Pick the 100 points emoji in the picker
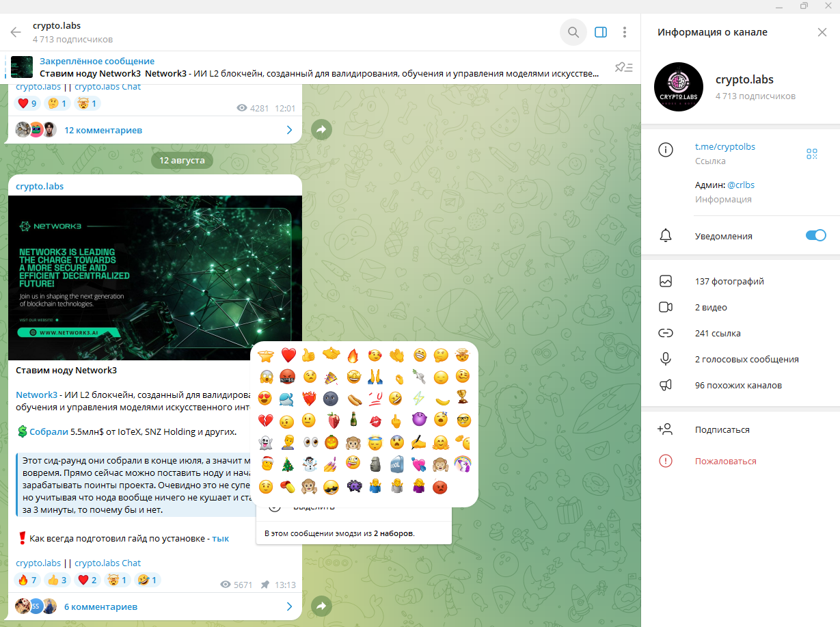 pyautogui.click(x=375, y=399)
